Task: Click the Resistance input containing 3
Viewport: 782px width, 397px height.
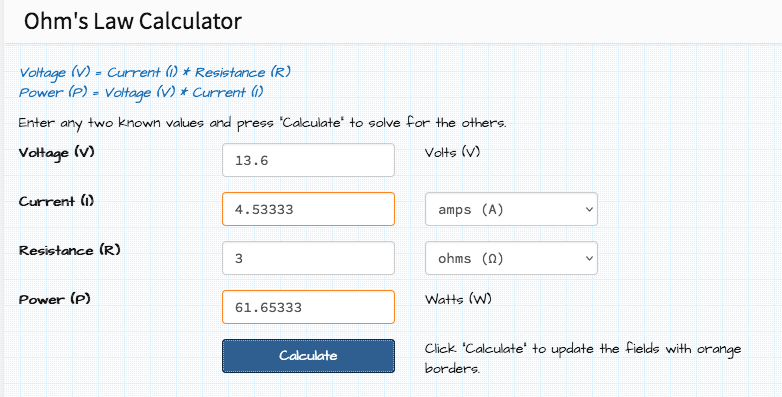Action: click(308, 258)
